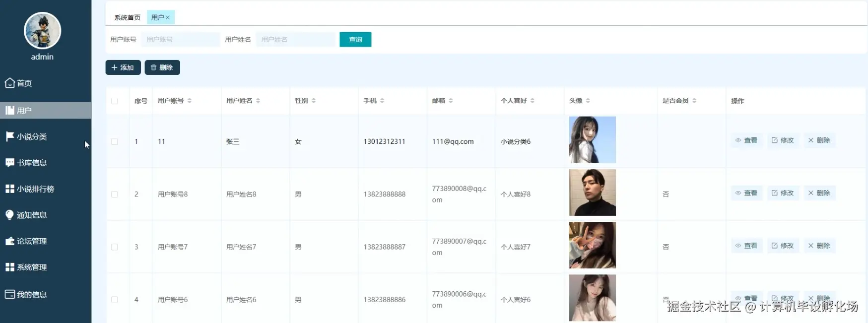This screenshot has height=323, width=868.
Task: Open avatar thumbnail of 张三
Action: [x=593, y=140]
